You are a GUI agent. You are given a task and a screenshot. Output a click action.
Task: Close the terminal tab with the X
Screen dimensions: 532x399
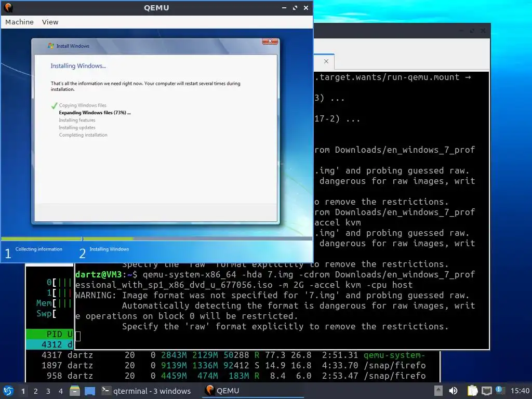(x=326, y=61)
